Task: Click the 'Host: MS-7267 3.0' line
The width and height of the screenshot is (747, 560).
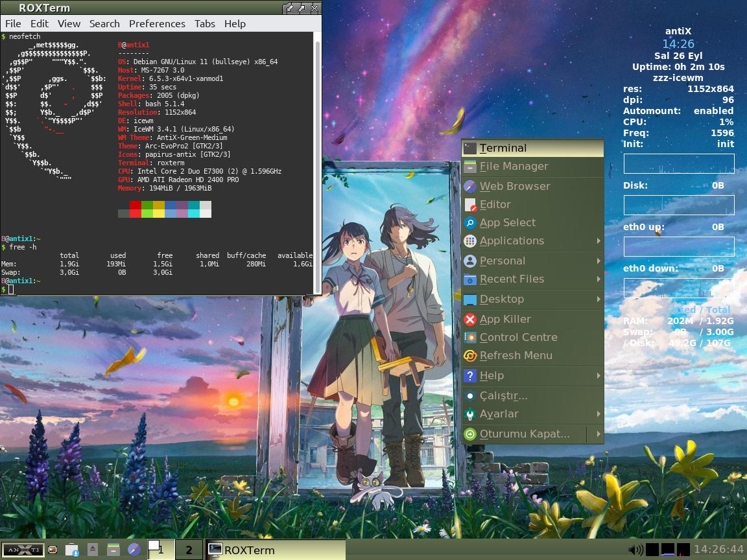Action: [151, 70]
